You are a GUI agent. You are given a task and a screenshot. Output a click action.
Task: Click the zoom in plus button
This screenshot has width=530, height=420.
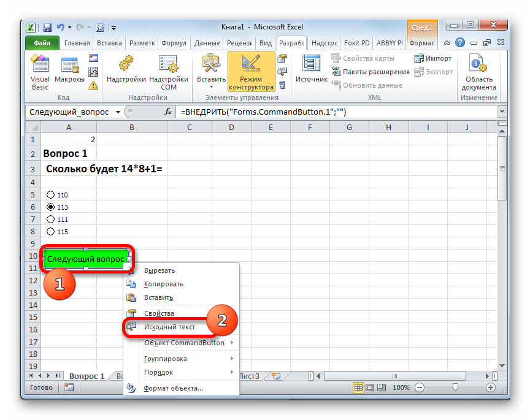(x=491, y=388)
